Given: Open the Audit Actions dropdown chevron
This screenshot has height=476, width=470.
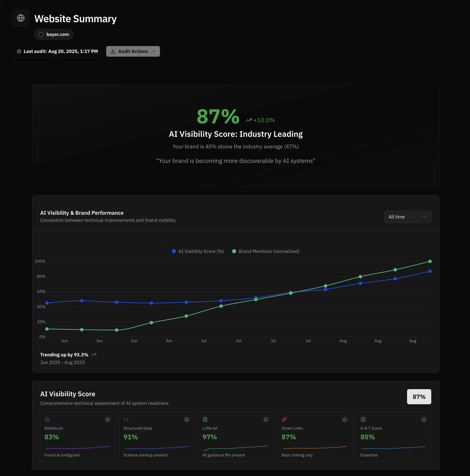Looking at the screenshot, I should pyautogui.click(x=154, y=51).
